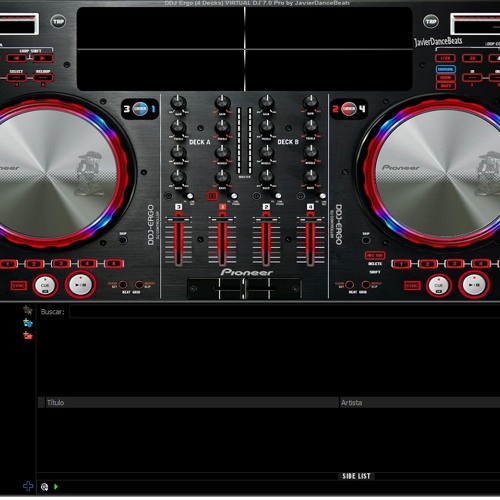Image resolution: width=500 pixels, height=500 pixels.
Task: Toggle headphone cue for channel 3
Action: point(168,196)
